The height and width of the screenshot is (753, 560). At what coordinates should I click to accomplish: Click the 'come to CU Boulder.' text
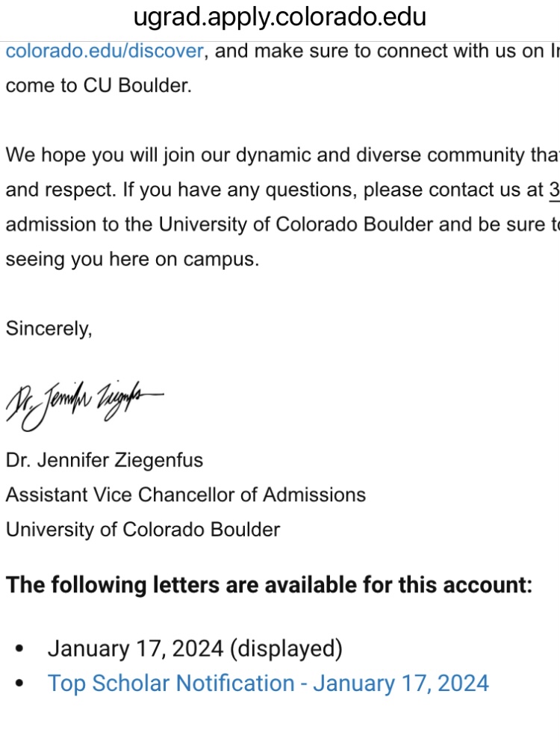(x=99, y=85)
